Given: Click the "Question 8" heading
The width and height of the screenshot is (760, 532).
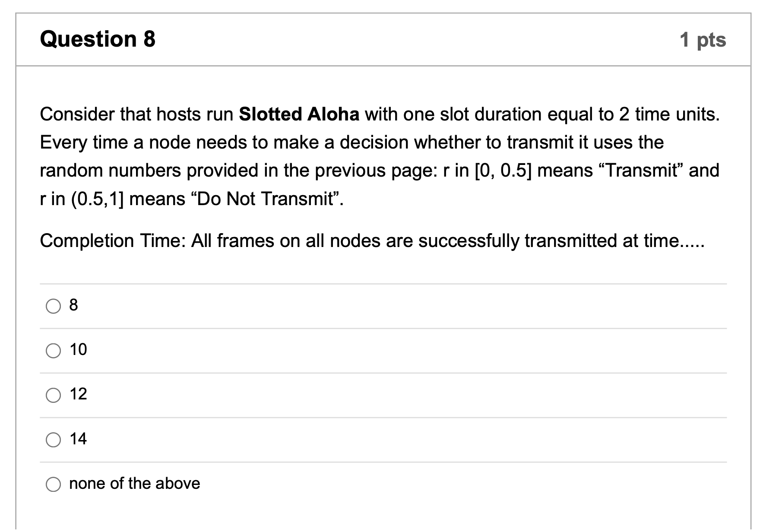Looking at the screenshot, I should tap(98, 39).
